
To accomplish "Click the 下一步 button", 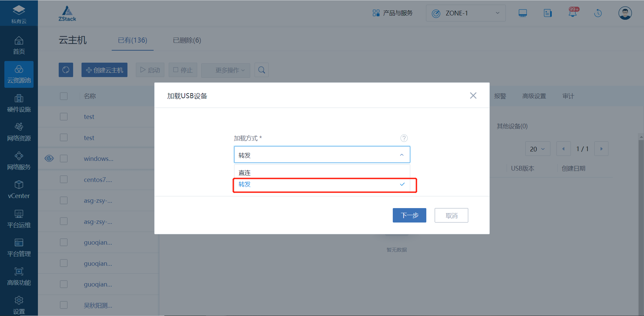I will [409, 215].
